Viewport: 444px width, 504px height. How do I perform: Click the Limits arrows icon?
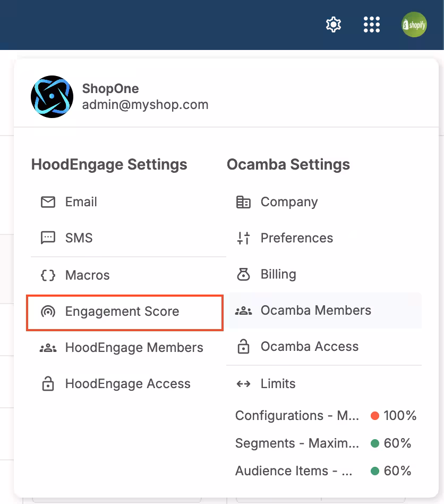[243, 383]
